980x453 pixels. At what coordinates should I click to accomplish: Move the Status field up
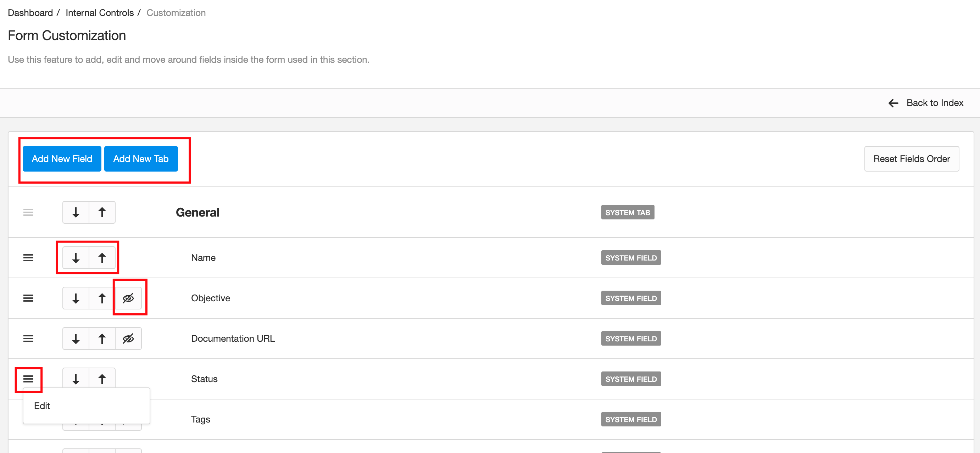[x=102, y=379]
